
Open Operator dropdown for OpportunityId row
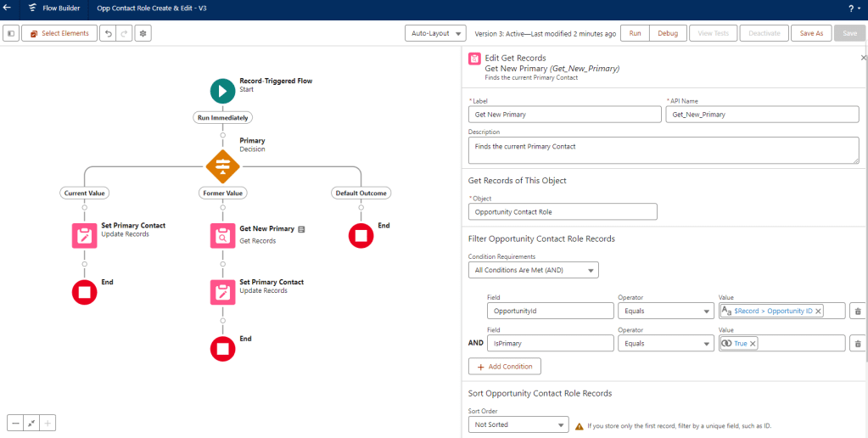(665, 311)
